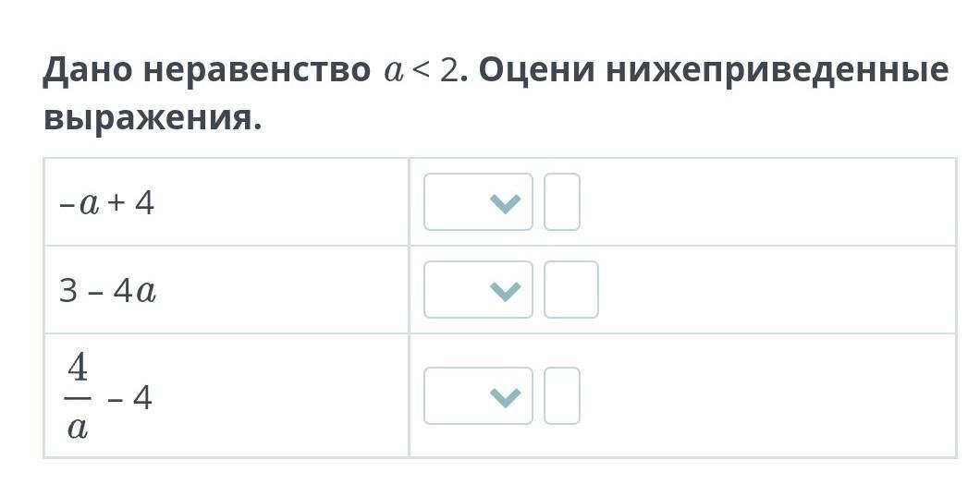Open the sign dropdown for −a + 4
The width and height of the screenshot is (980, 496).
(x=478, y=202)
